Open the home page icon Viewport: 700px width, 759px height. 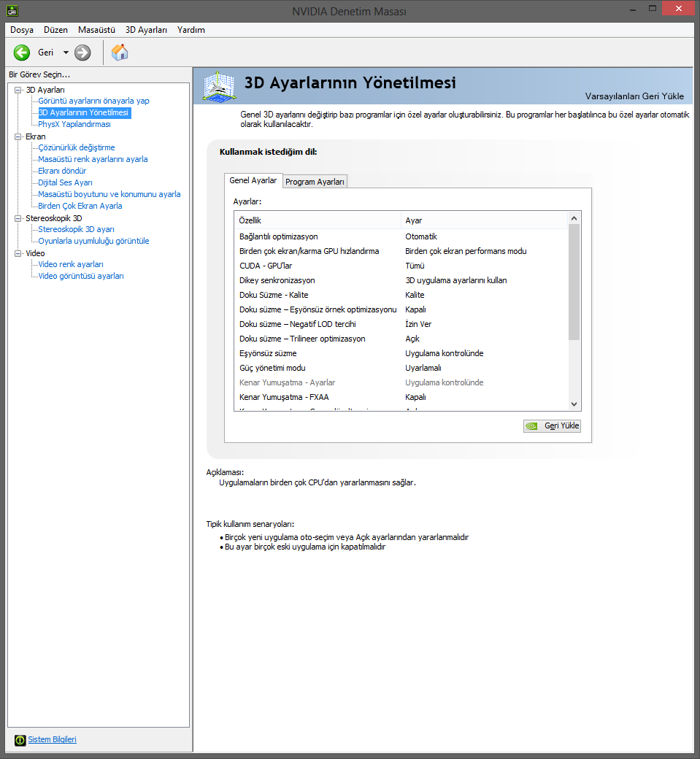click(120, 53)
